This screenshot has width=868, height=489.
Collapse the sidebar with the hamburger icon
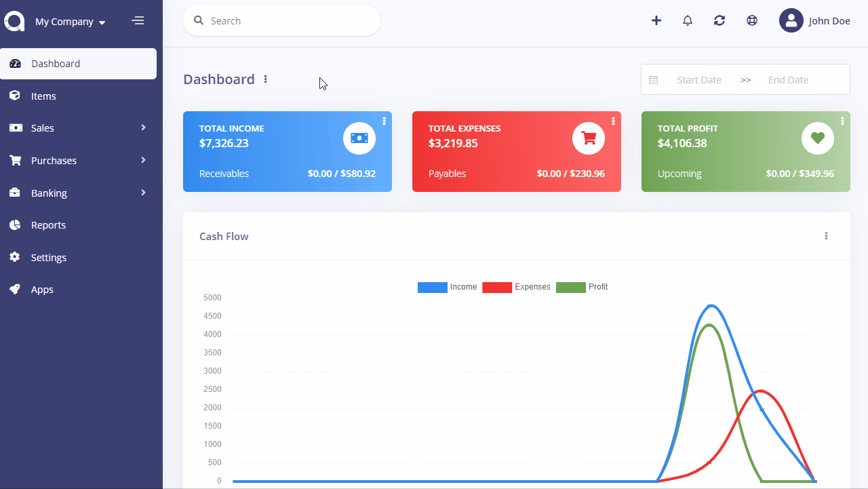pyautogui.click(x=138, y=21)
